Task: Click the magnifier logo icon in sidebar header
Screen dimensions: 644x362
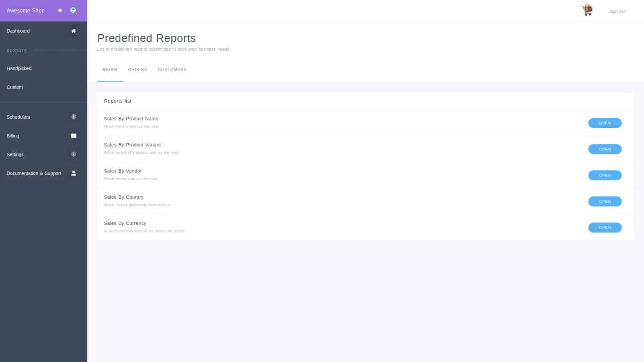Action: (x=74, y=10)
